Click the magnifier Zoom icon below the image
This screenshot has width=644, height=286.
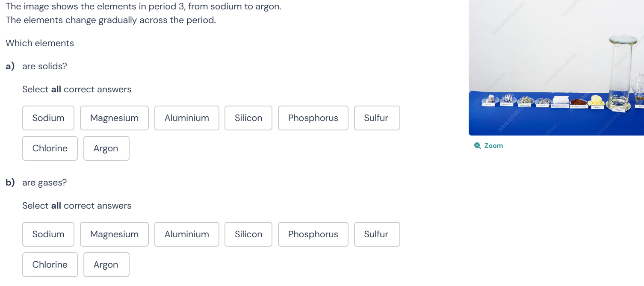pos(478,145)
